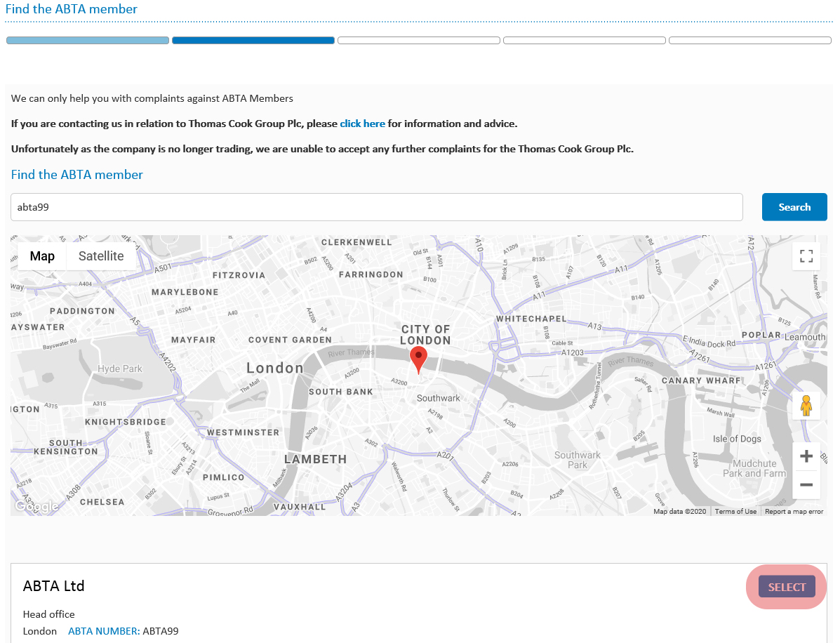
Task: Click 'CHELSEA' map label
Action: (102, 502)
